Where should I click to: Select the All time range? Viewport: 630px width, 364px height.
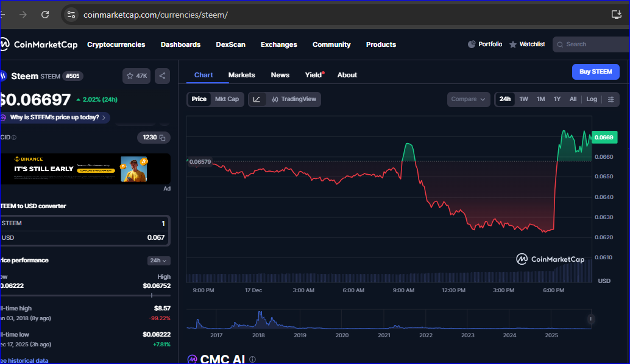pos(573,99)
